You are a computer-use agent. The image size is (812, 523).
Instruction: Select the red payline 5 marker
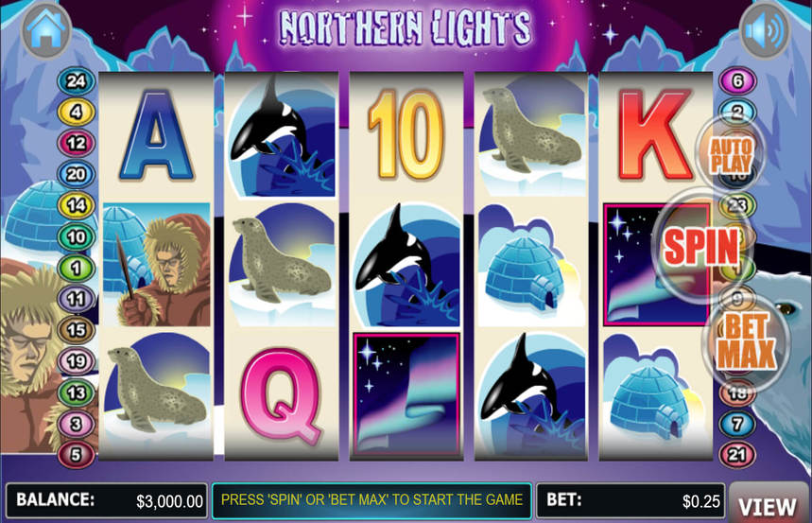pyautogui.click(x=77, y=455)
